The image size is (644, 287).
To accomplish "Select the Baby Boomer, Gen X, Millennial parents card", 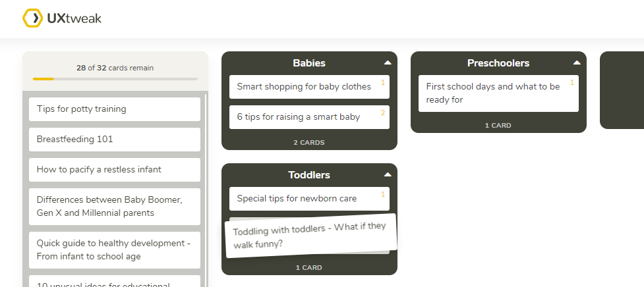I will pos(115,207).
